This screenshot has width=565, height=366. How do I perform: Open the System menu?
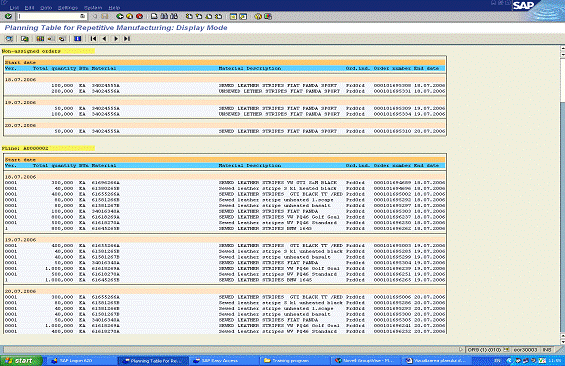[x=93, y=8]
